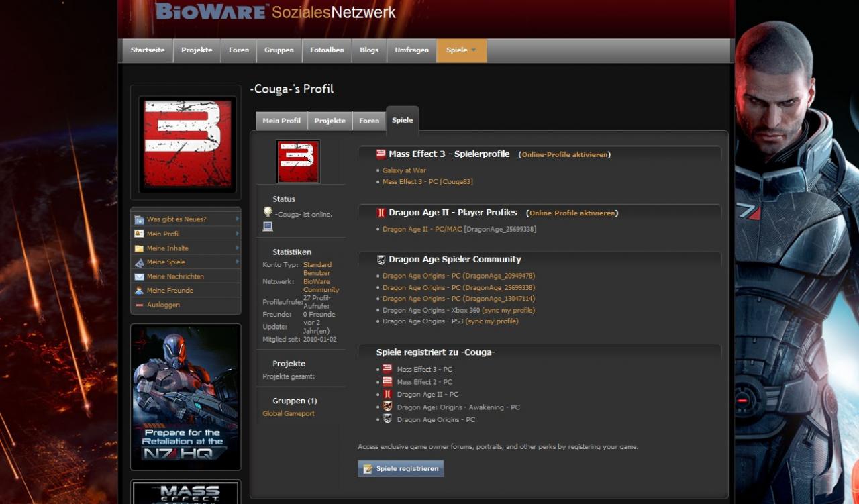Click the BioWare Soziales Netzwerk logo
This screenshot has width=859, height=504.
276,12
